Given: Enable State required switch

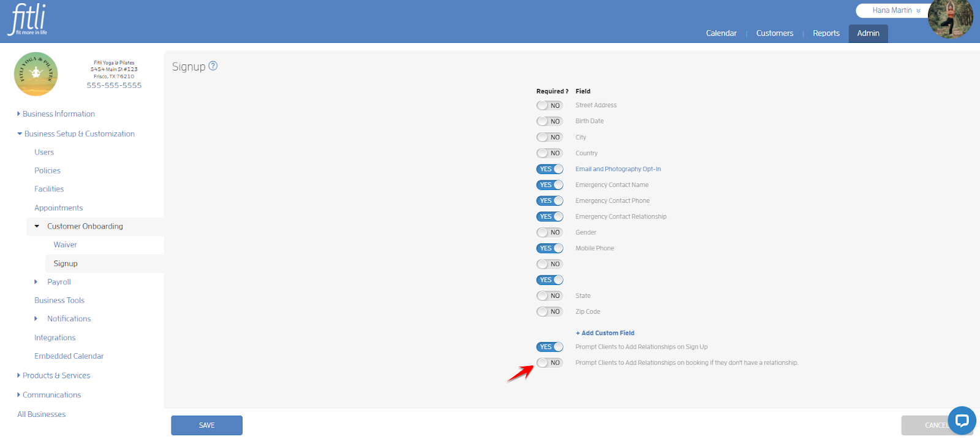Looking at the screenshot, I should coord(549,295).
